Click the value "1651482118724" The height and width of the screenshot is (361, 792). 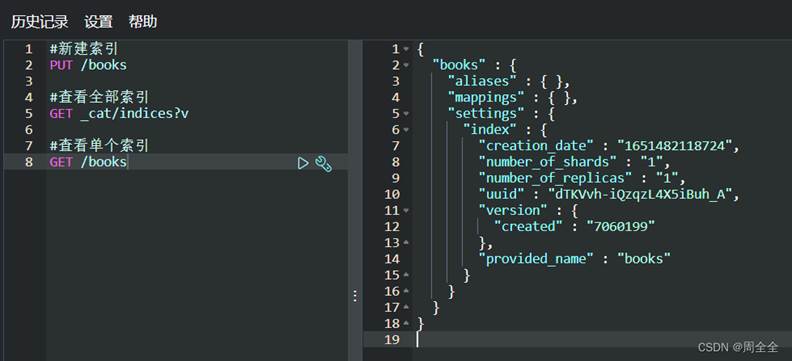pos(675,146)
